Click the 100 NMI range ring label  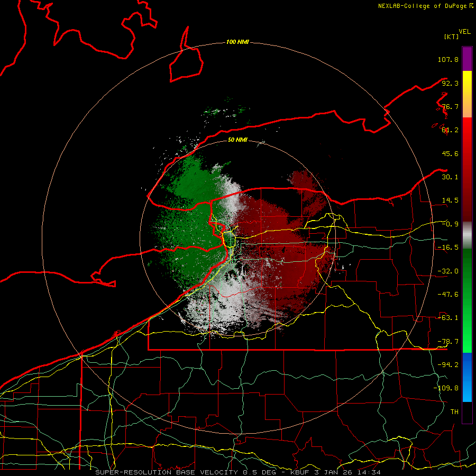tap(237, 42)
